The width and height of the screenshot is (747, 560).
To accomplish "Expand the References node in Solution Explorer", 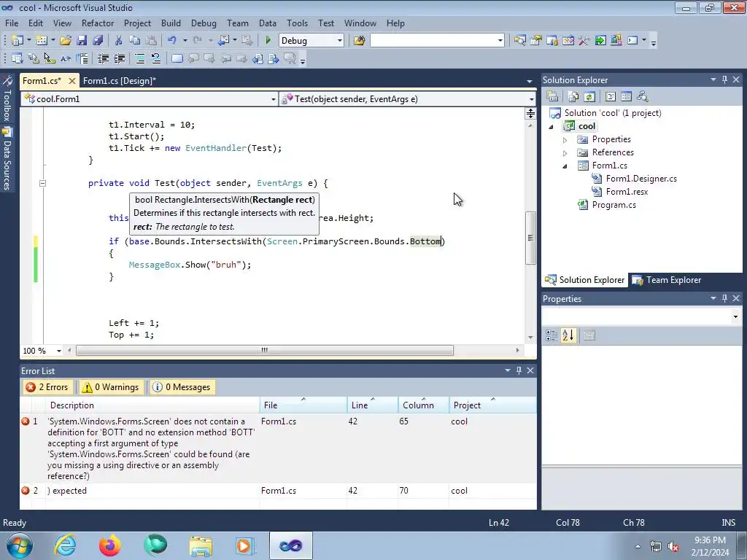I will click(x=565, y=153).
